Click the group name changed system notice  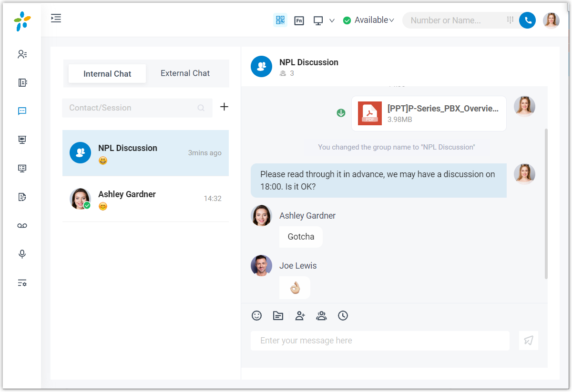coord(397,147)
